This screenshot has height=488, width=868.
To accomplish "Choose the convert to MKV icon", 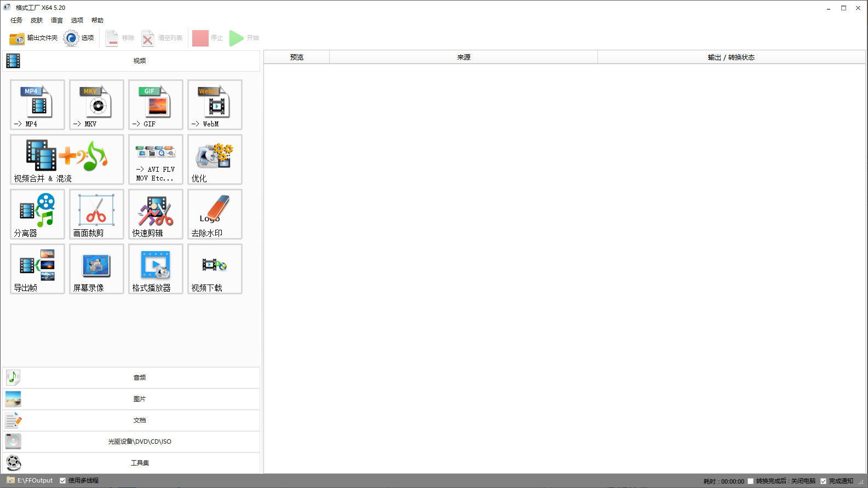I will tap(96, 104).
